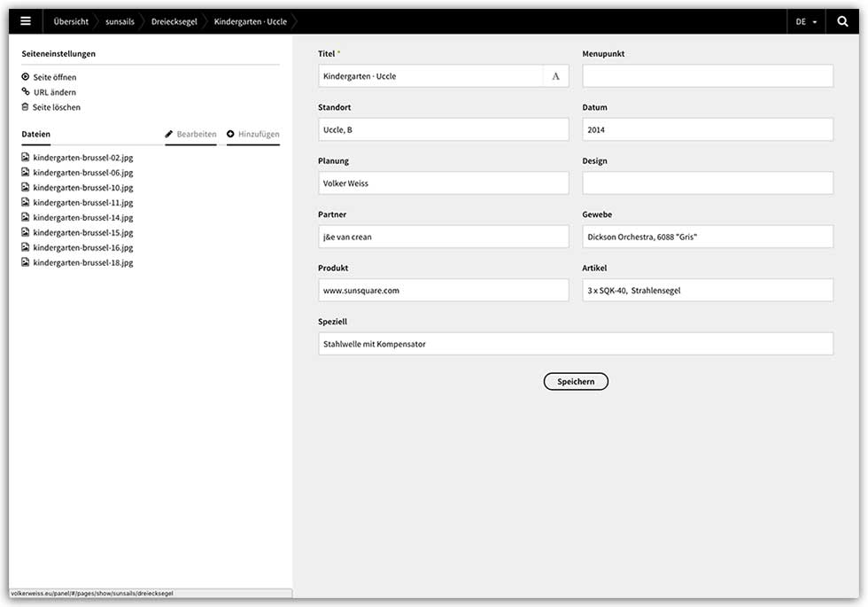Click the image icon of kindergarten-brussel-16.jpg

click(26, 246)
